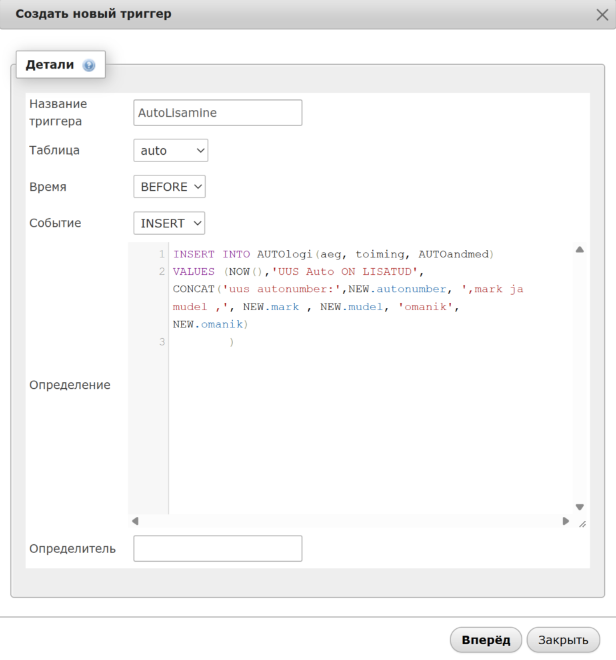The image size is (616, 660).
Task: Click the editor's scroll up arrow
Action: click(579, 250)
